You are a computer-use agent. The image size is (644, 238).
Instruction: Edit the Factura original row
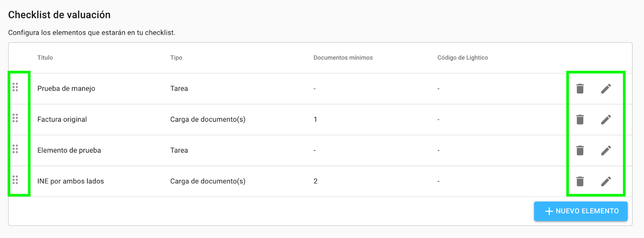click(x=606, y=120)
